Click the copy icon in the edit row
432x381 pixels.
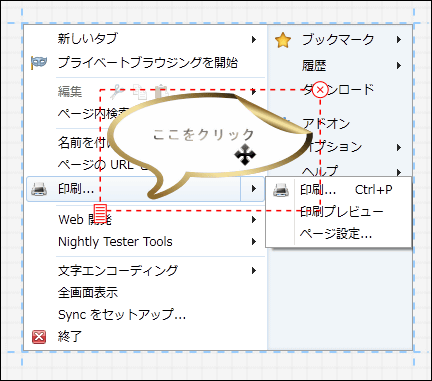pos(140,92)
